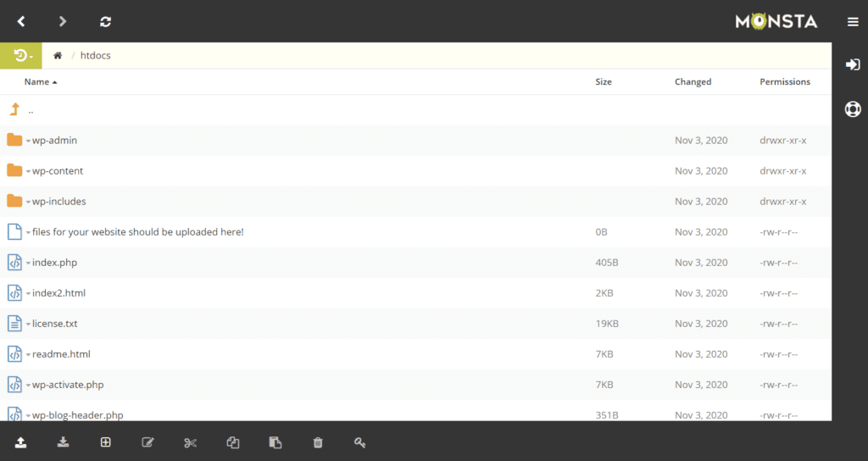
Task: Sort files by Name column
Action: tap(41, 82)
